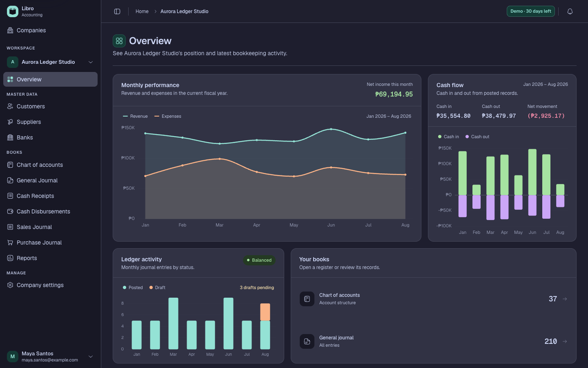Click the Libro Accounting logo icon
This screenshot has height=368, width=588.
pos(13,11)
